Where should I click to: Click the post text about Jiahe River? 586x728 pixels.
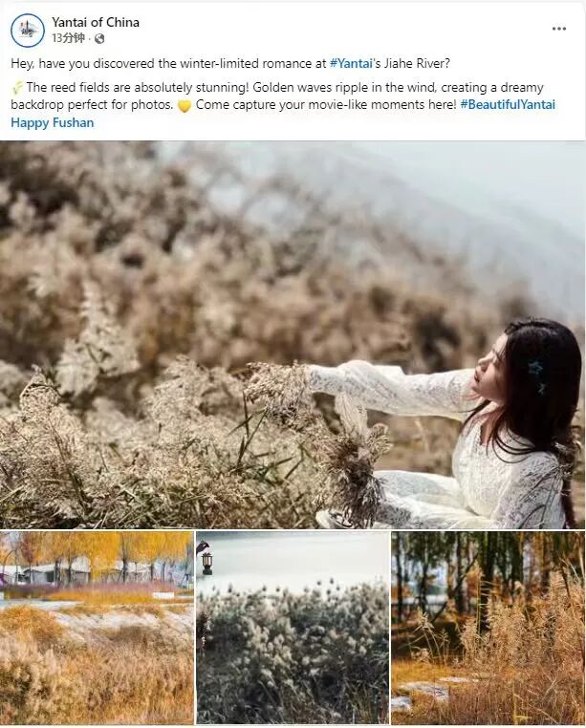[x=230, y=64]
